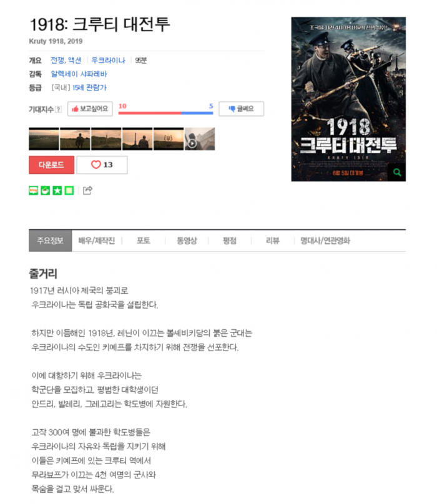
Task: Play the video thumbnail with play icon
Action: [x=200, y=139]
